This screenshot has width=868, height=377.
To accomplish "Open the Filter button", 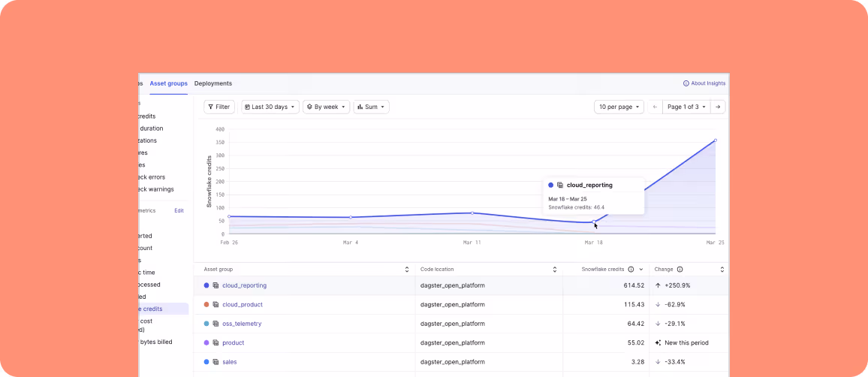I will point(219,107).
